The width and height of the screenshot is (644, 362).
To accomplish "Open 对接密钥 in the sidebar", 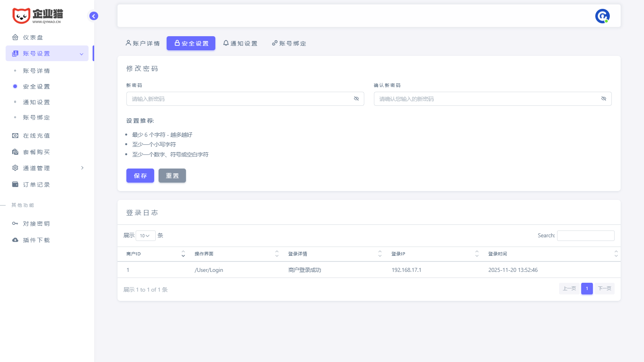I will (36, 224).
